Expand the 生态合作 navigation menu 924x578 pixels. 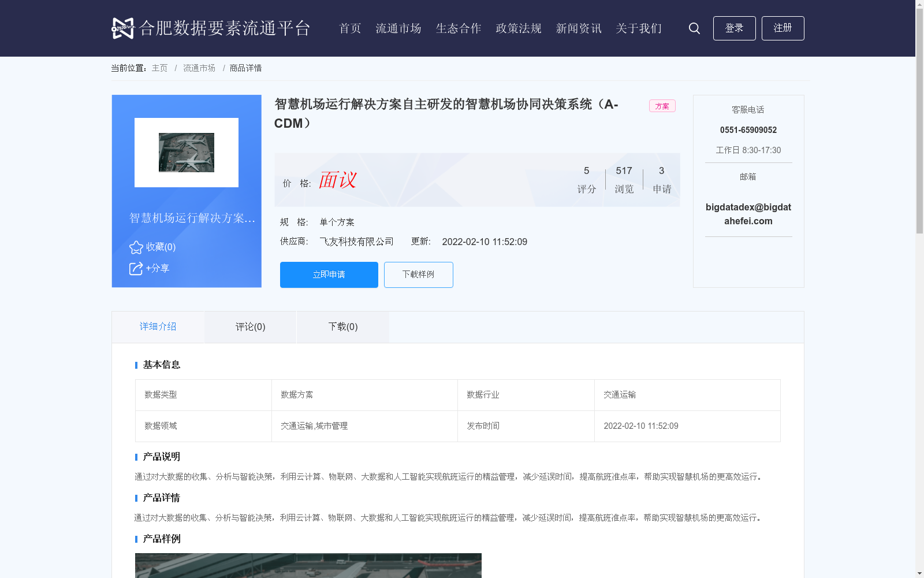coord(458,28)
